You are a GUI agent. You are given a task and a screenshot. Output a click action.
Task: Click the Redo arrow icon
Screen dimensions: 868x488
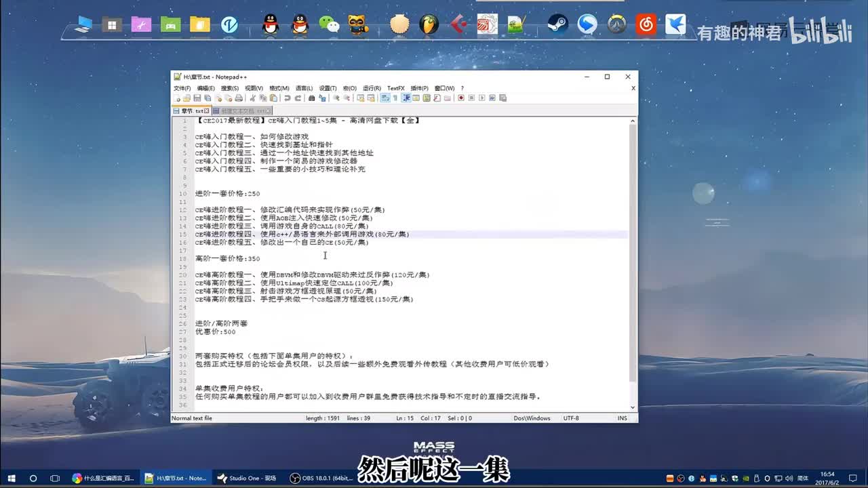tap(298, 98)
